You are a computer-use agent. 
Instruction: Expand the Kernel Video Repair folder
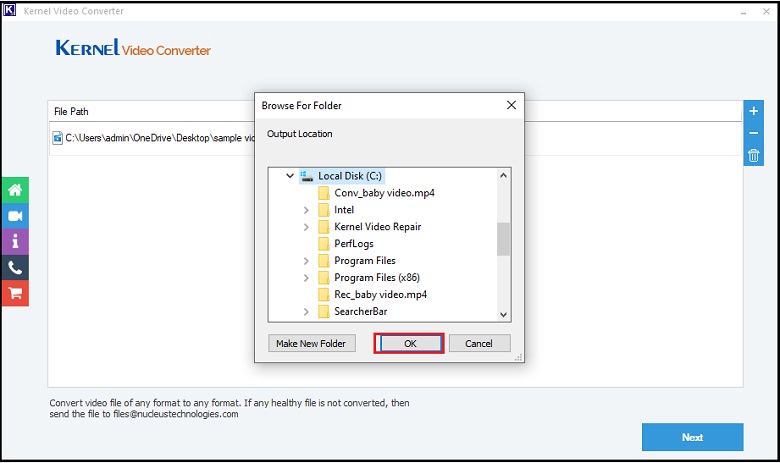pyautogui.click(x=306, y=227)
